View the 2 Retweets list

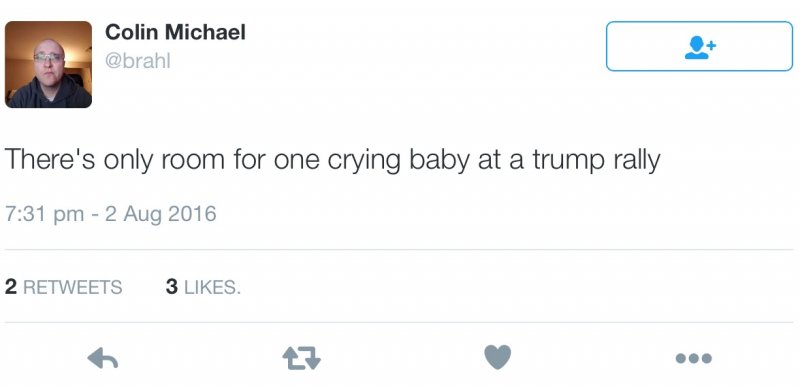point(63,287)
